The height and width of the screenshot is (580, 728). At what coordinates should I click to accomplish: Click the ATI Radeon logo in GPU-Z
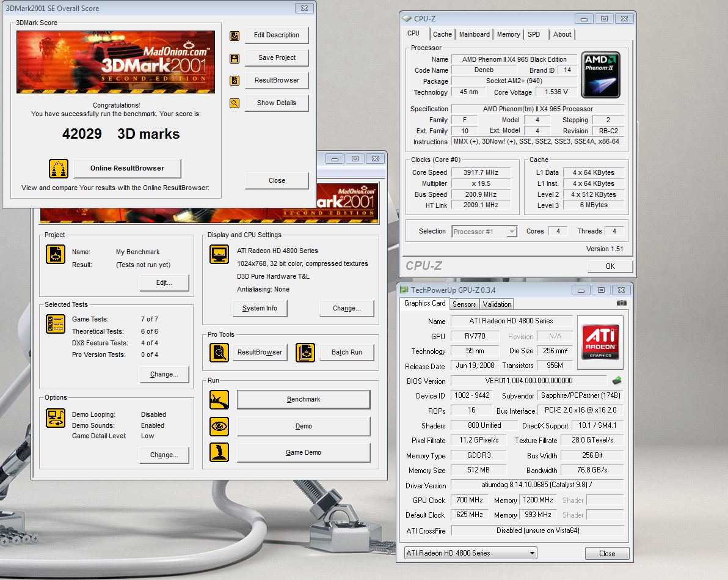pyautogui.click(x=600, y=342)
